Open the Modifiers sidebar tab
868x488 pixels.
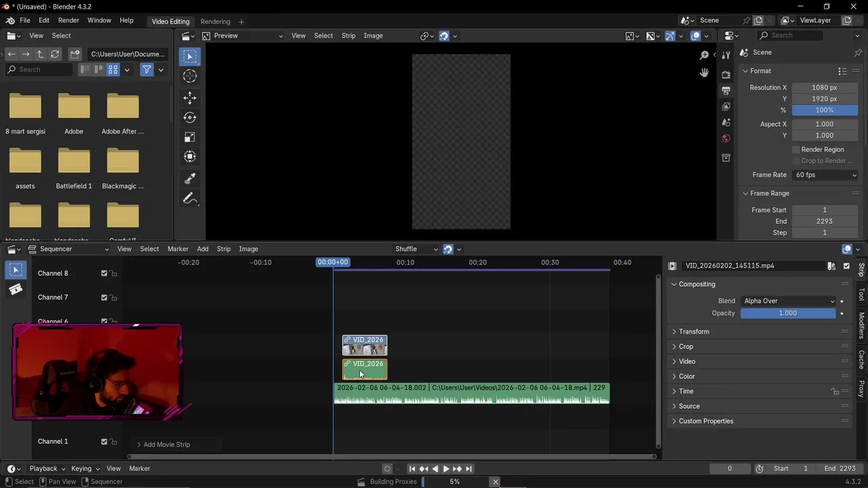tap(861, 325)
